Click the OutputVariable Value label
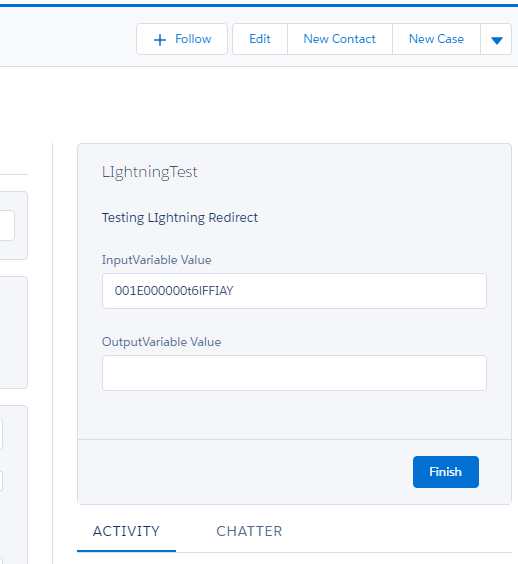518x564 pixels. point(162,342)
